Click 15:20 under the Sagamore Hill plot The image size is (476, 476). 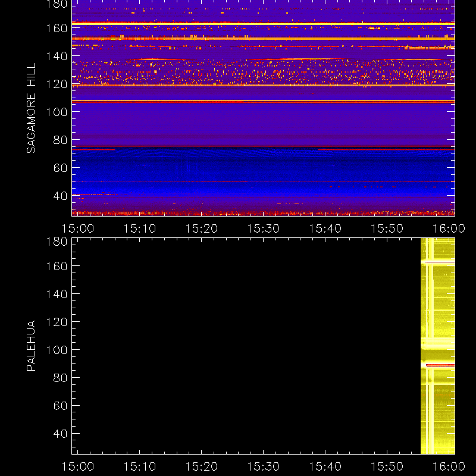202,228
